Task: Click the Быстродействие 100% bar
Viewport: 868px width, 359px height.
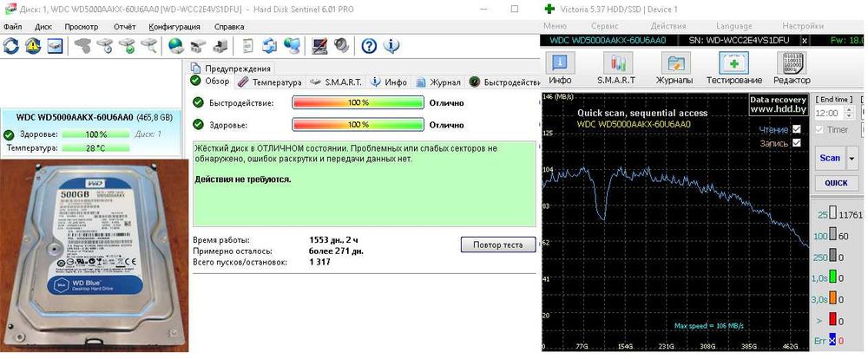Action: (358, 103)
